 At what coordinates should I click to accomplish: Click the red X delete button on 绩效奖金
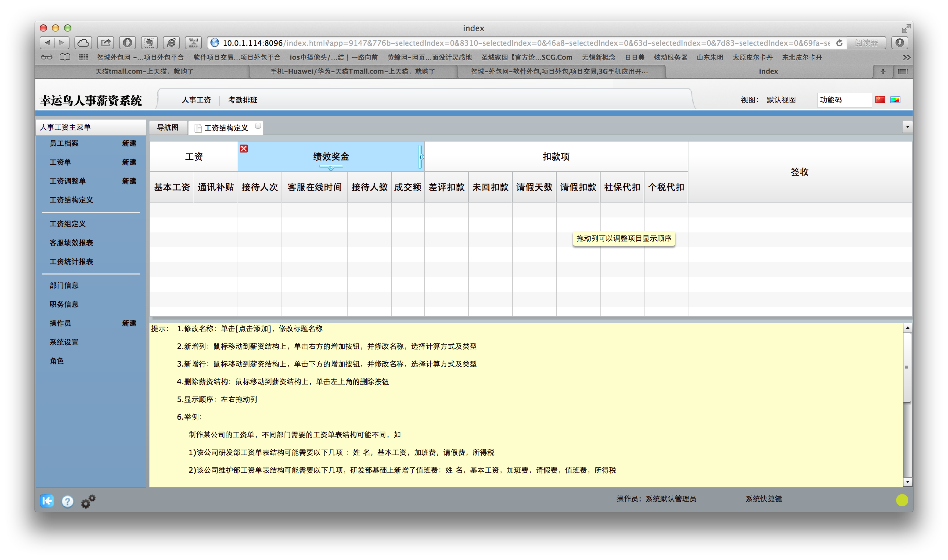pyautogui.click(x=244, y=149)
